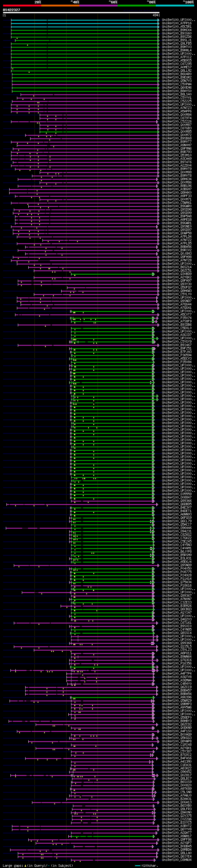Open UniRef100_C0Z2Q6 hit label
The image size is (197, 868).
click(177, 819)
